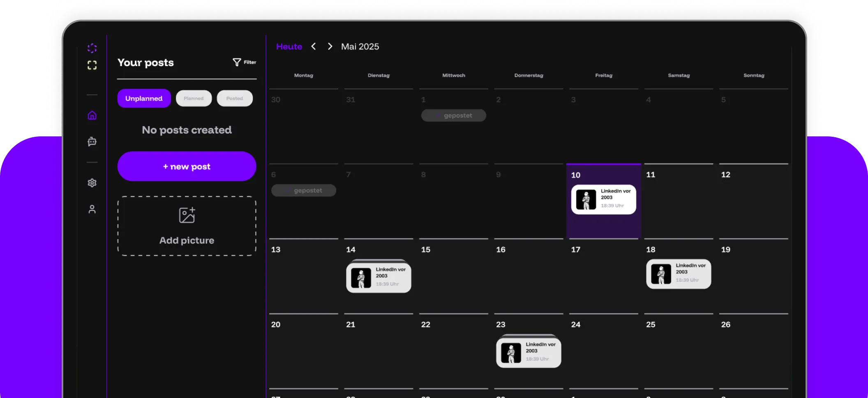Click the fullscreen scan icon in the sidebar
Screen dimensions: 868x398
(92, 65)
